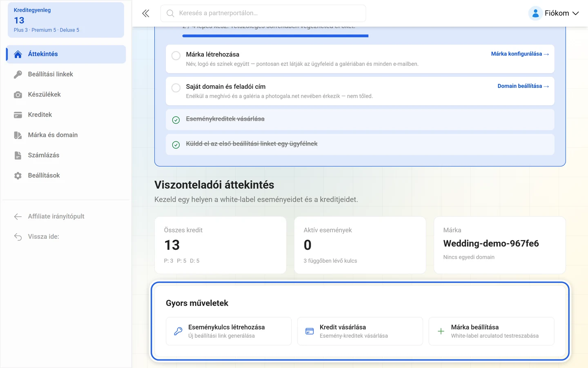Screen dimensions: 588x368
Task: Click the gear icon beside Beállítások
Action: click(18, 176)
